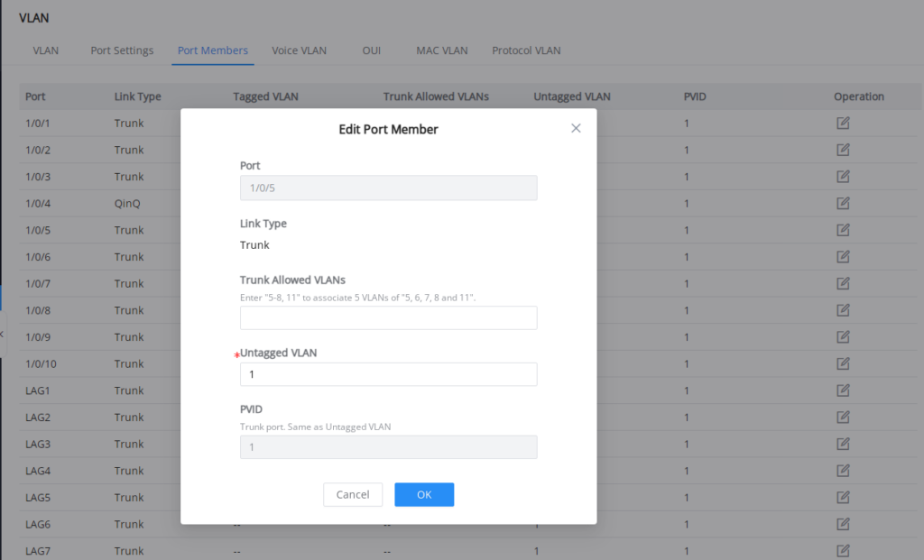The height and width of the screenshot is (560, 924).
Task: Open edit icon for LAG6
Action: [x=843, y=524]
